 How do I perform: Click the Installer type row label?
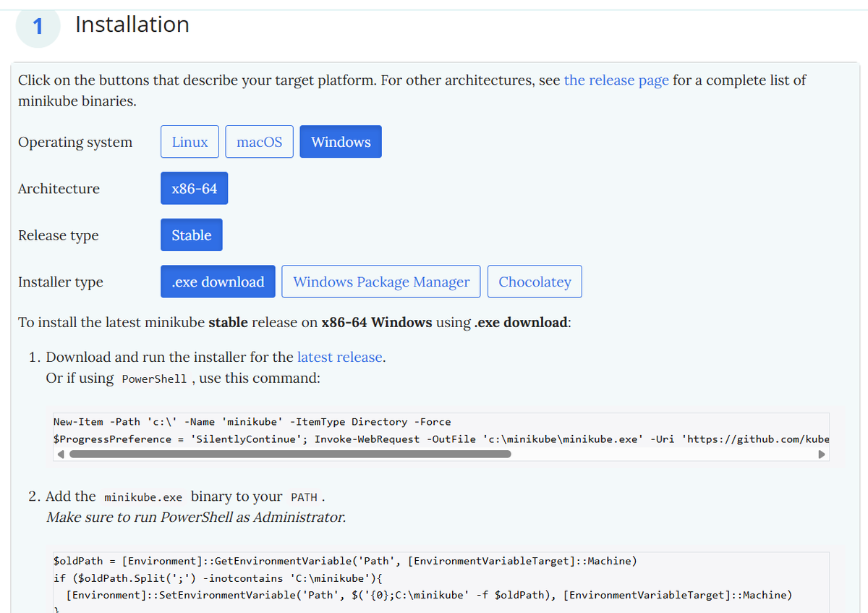click(60, 282)
